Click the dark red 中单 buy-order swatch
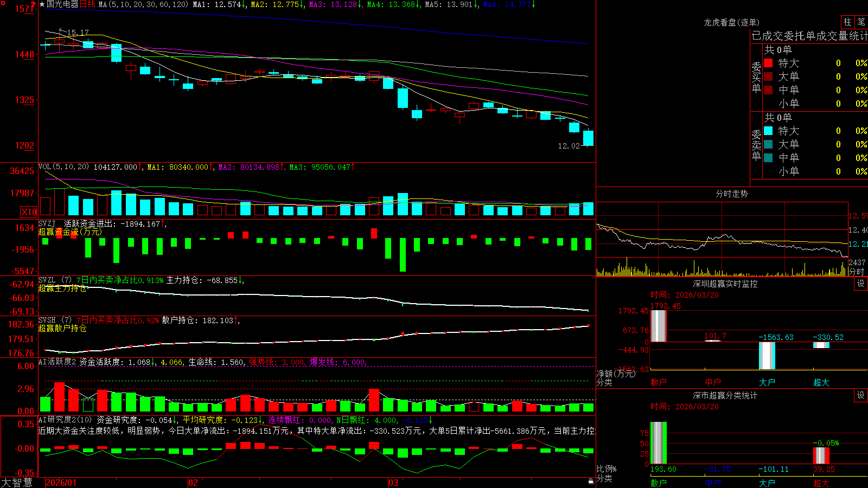The height and width of the screenshot is (488, 868). click(x=768, y=89)
